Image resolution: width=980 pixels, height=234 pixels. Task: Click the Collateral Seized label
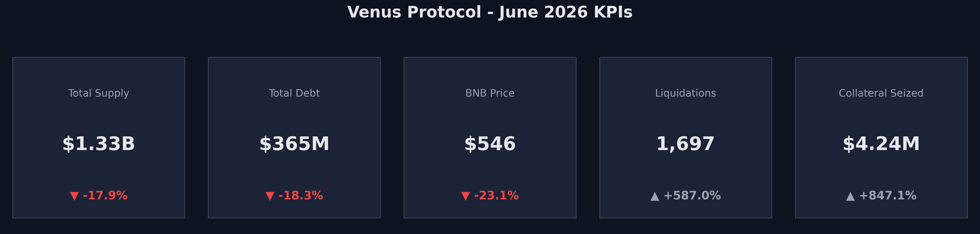tap(881, 93)
